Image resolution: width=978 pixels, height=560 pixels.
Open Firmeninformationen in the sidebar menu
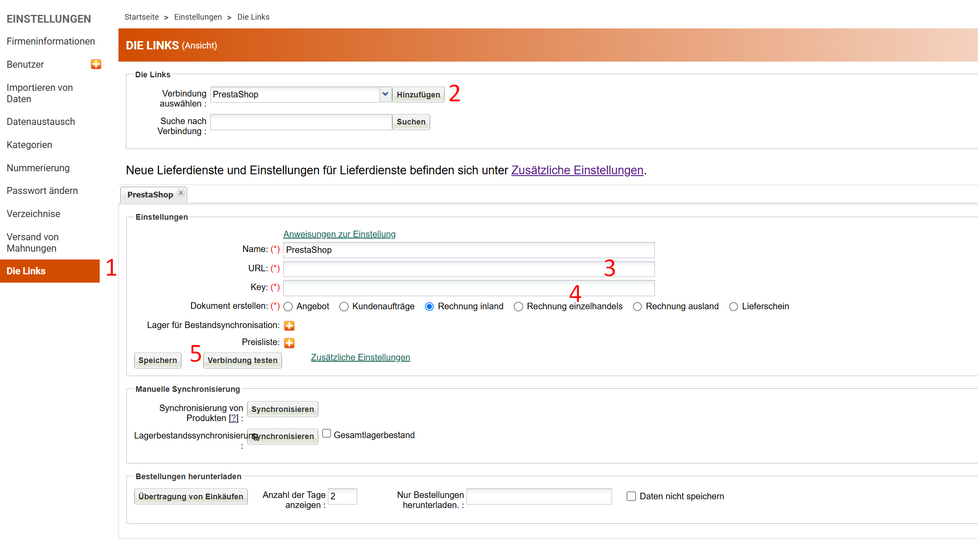tap(51, 41)
